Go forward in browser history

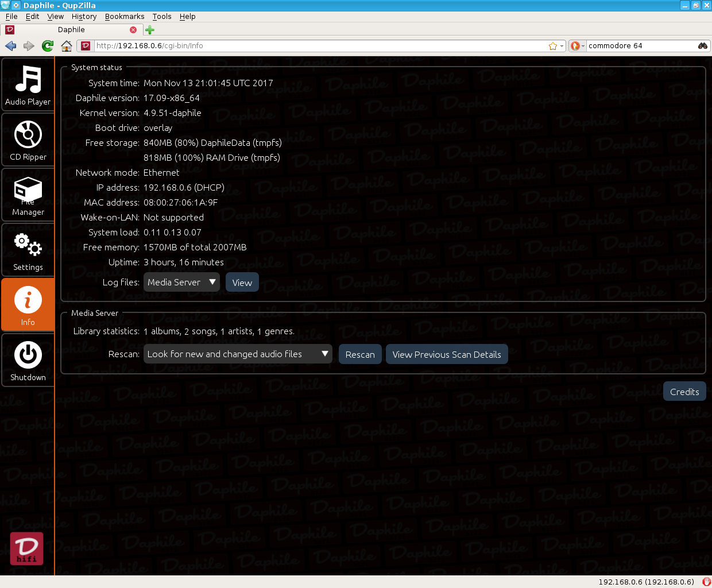coord(29,46)
